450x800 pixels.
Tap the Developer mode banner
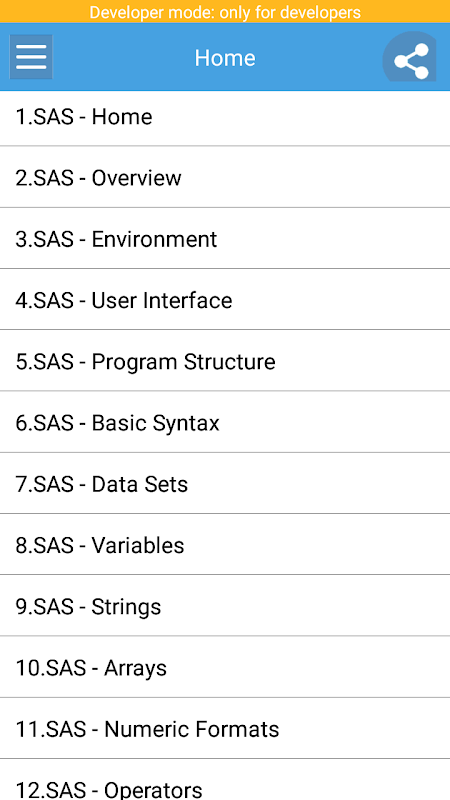(225, 12)
